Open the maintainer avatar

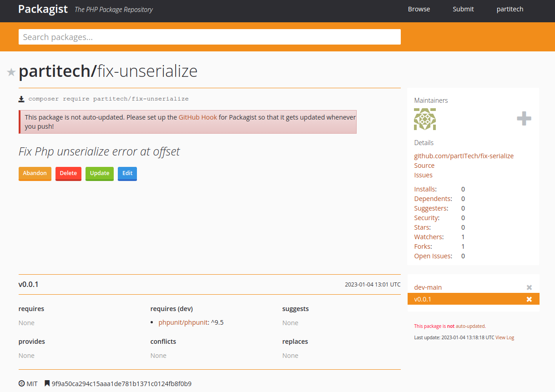click(425, 119)
